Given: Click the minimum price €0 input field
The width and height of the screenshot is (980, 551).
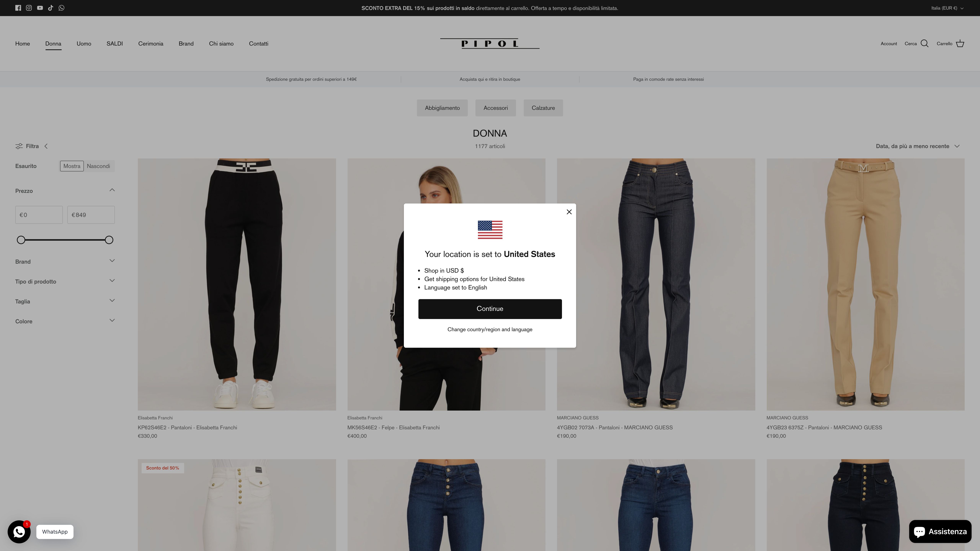Looking at the screenshot, I should click(x=39, y=215).
